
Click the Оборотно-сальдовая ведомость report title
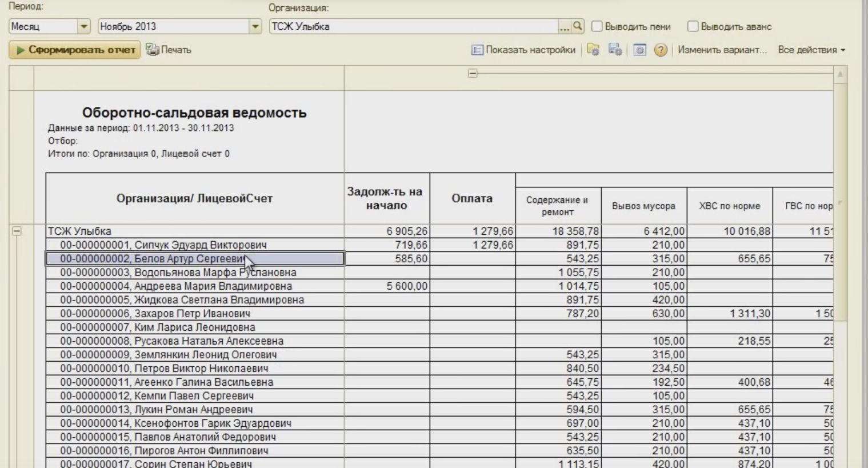(x=194, y=113)
